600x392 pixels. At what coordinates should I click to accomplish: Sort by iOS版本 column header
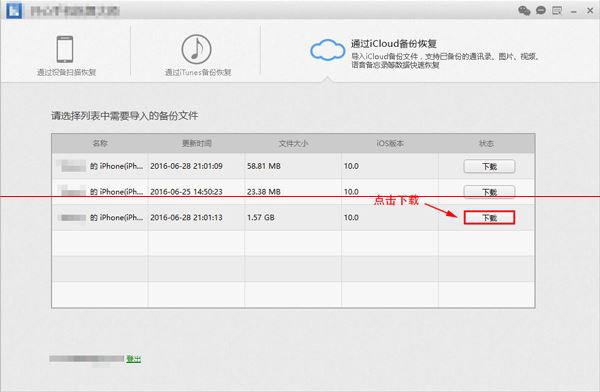[390, 144]
